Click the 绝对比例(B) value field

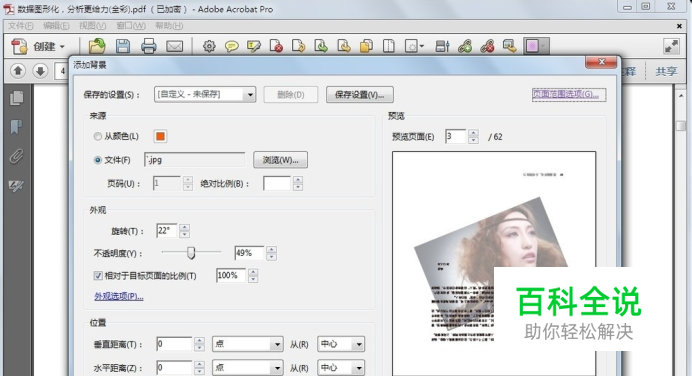pyautogui.click(x=277, y=183)
